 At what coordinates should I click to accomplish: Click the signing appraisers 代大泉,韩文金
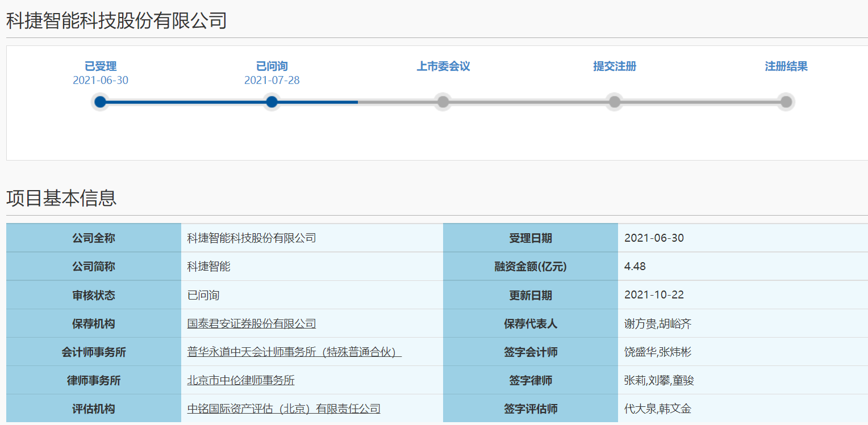click(658, 409)
